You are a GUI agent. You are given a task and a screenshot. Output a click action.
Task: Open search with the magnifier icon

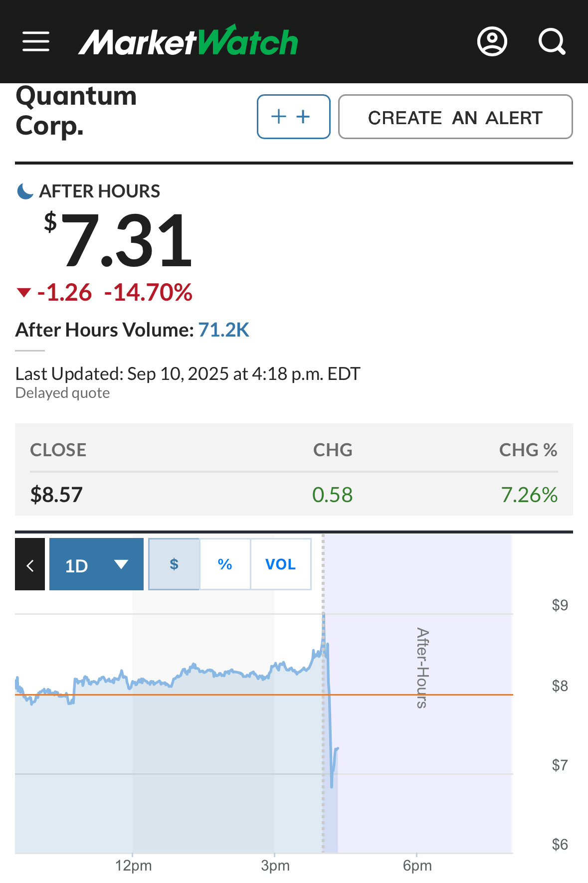pos(552,41)
